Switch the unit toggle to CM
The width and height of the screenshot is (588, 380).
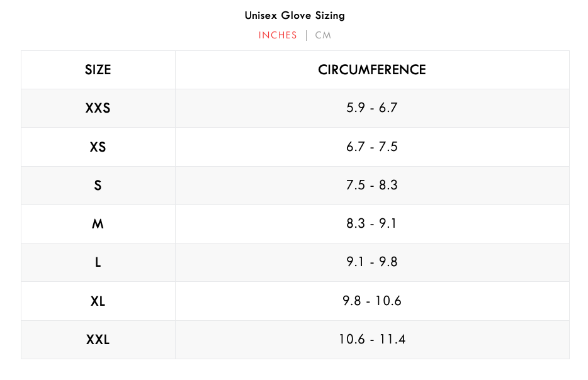pos(323,35)
